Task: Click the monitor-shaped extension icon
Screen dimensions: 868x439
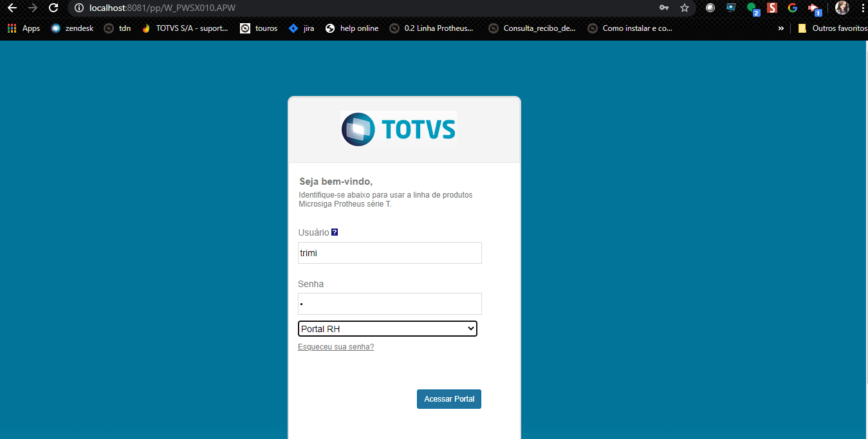Action: tap(731, 8)
